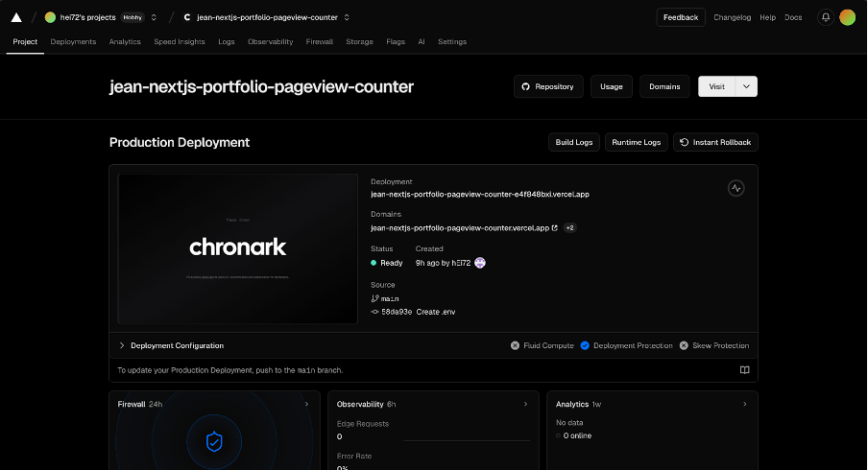Click the git branch icon for main
Image resolution: width=868 pixels, height=470 pixels.
point(374,298)
